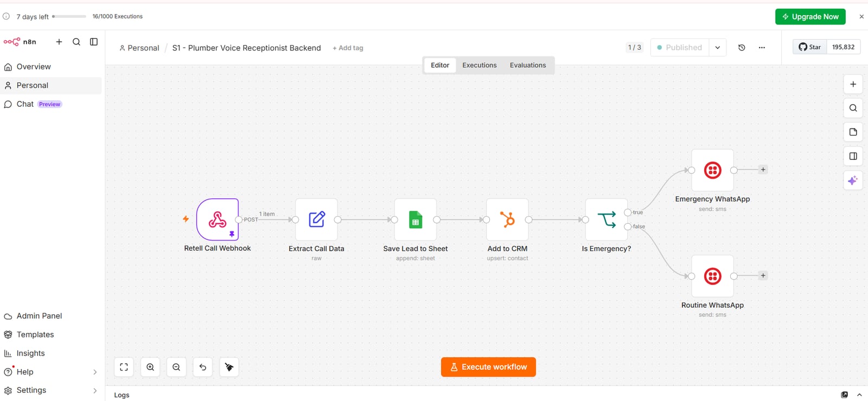Select the Editor tab

[x=440, y=65]
